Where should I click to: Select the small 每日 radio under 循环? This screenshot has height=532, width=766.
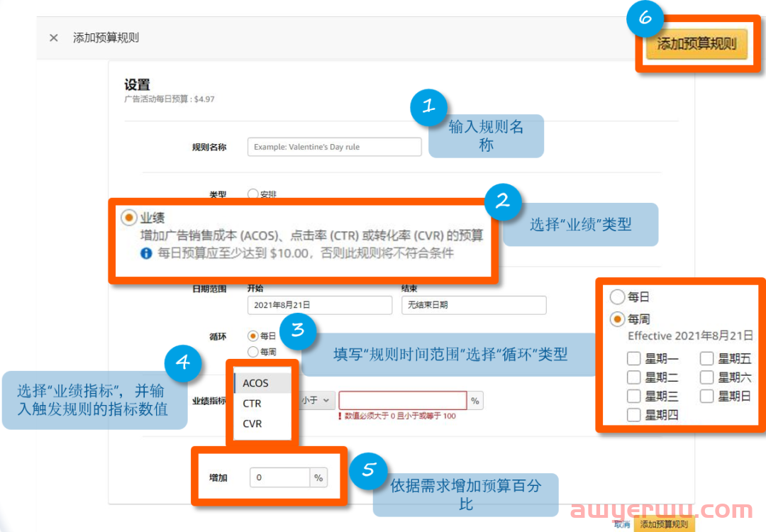(x=252, y=336)
